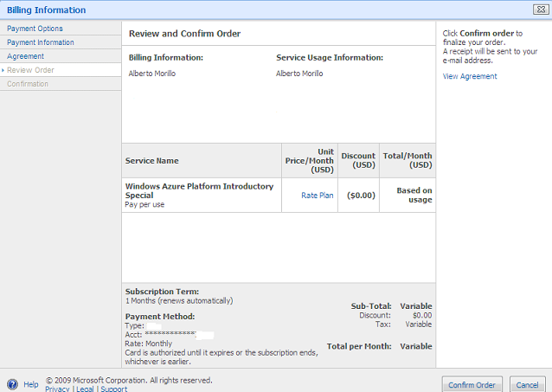The image size is (552, 392).
Task: Select Review Order step in sidebar
Action: [x=30, y=70]
